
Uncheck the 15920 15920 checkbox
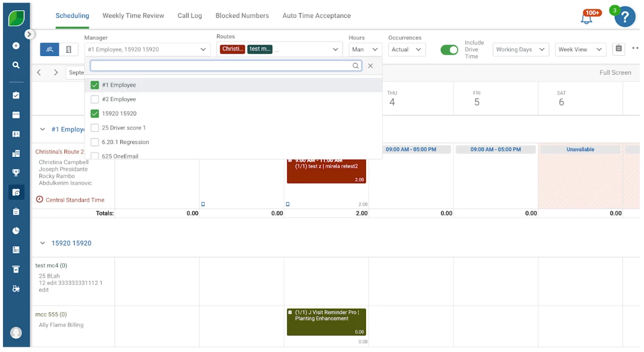click(x=95, y=114)
